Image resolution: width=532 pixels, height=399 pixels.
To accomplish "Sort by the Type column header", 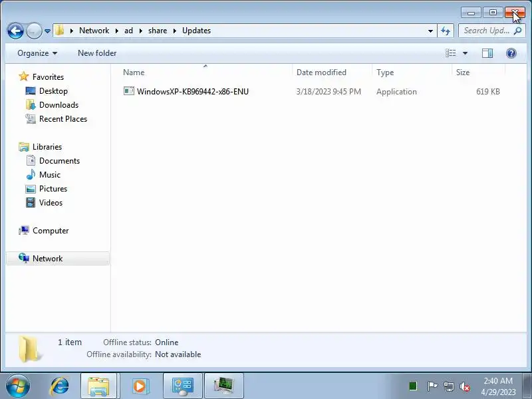I will (412, 72).
